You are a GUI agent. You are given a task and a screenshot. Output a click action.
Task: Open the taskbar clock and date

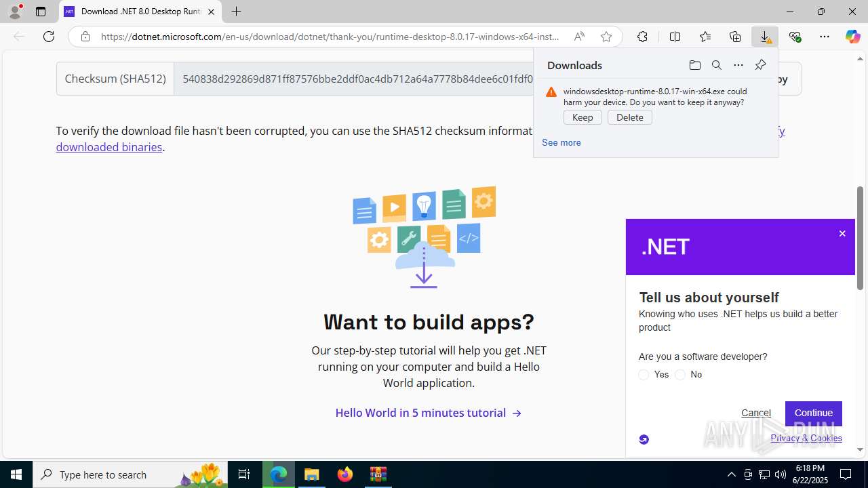tap(810, 474)
